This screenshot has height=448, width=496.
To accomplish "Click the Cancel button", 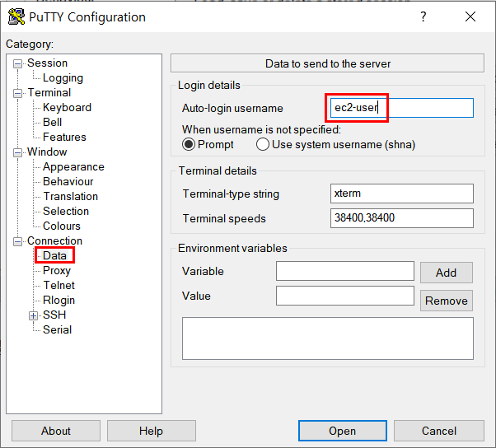I will [439, 431].
